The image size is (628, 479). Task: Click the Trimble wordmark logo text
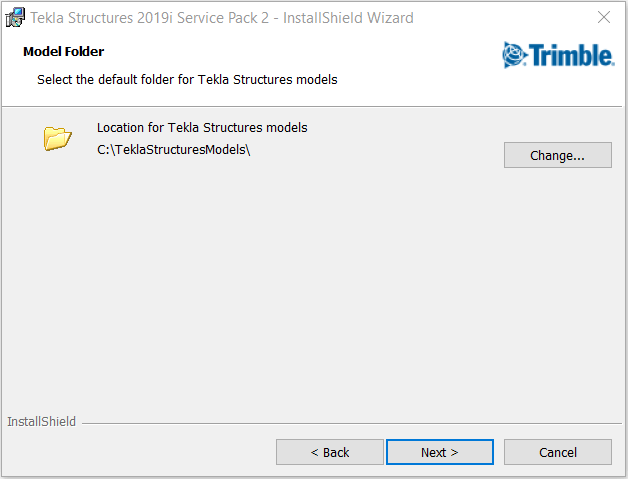click(x=571, y=55)
